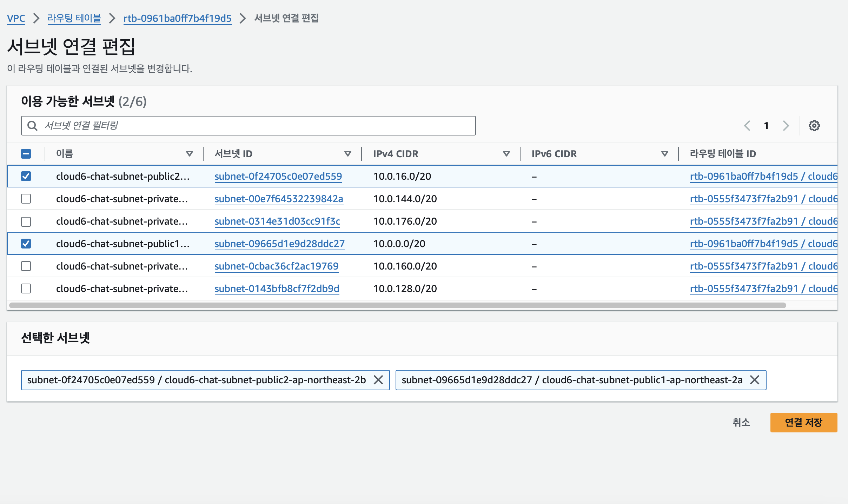Screen dimensions: 848x504
Task: Open table preferences gear icon
Action: 814,126
